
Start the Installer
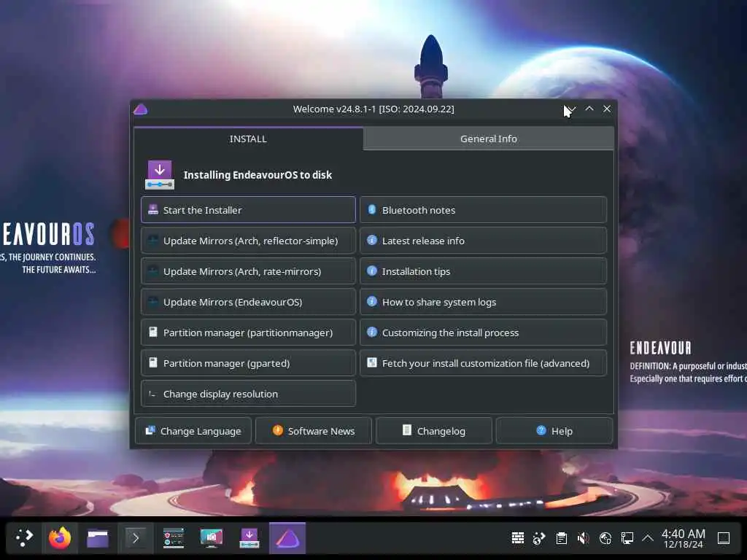coord(248,210)
